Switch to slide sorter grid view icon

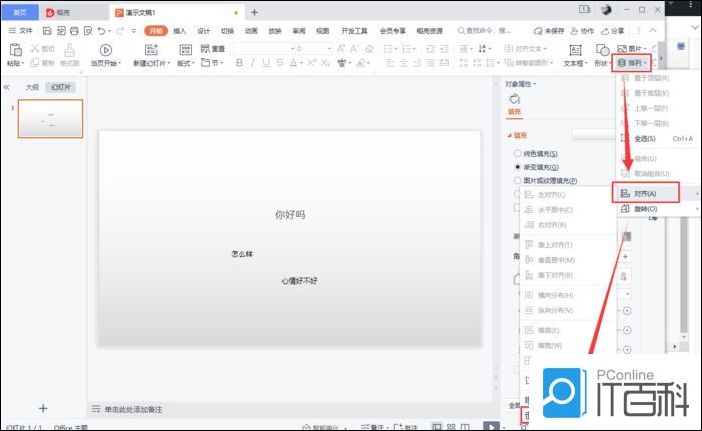[x=452, y=426]
